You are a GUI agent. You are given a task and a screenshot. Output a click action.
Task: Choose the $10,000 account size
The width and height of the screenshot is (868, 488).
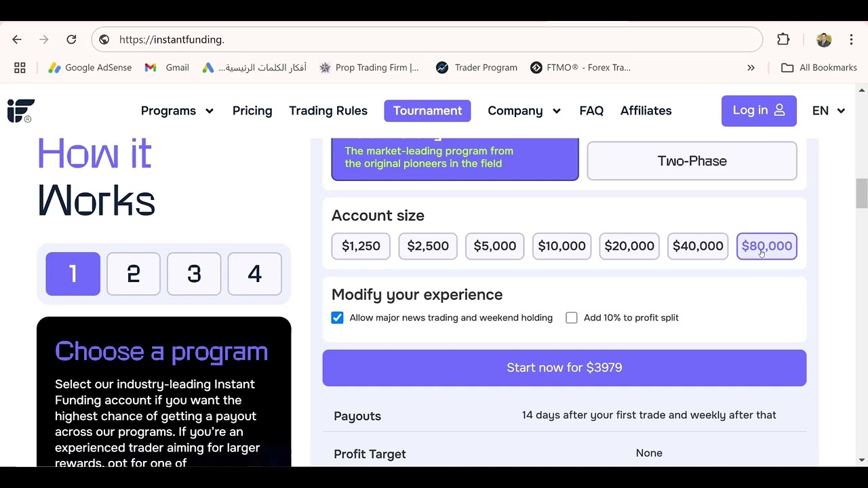point(561,246)
